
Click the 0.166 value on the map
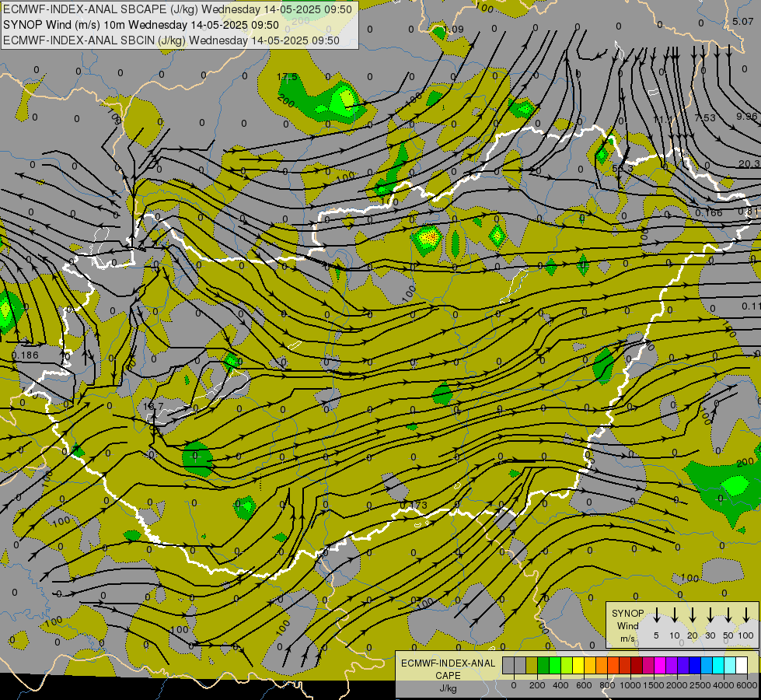tap(709, 213)
